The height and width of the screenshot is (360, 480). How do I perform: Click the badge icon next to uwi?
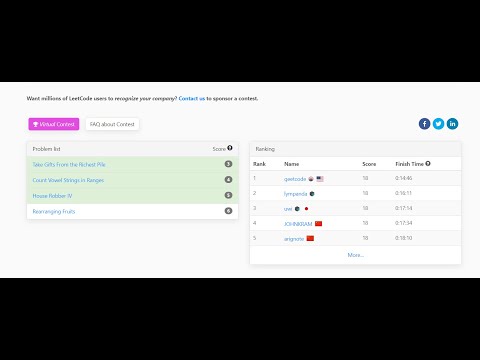pyautogui.click(x=297, y=209)
